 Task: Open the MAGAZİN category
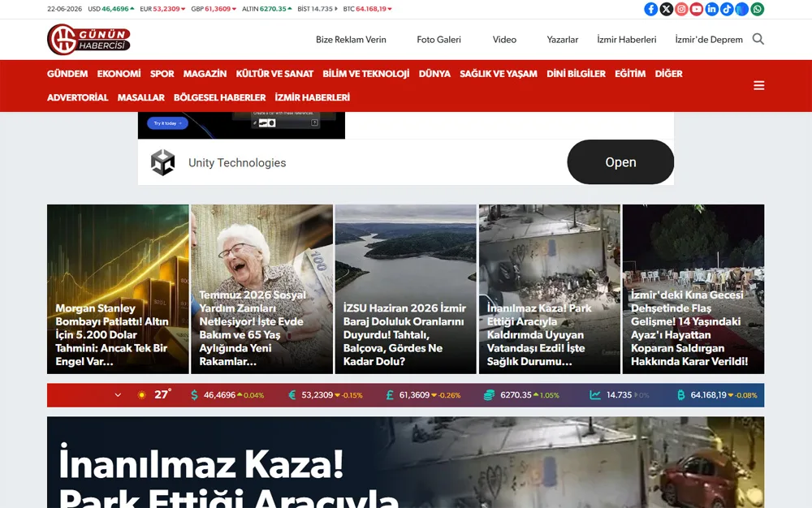[205, 74]
